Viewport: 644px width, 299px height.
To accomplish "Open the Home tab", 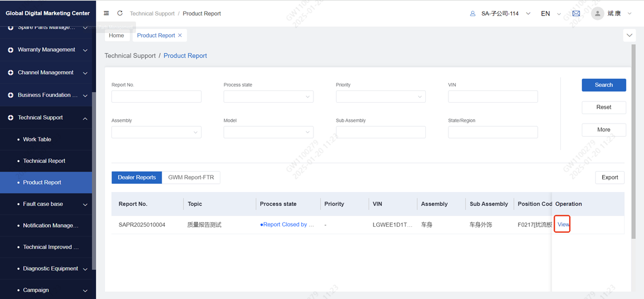I will (116, 35).
